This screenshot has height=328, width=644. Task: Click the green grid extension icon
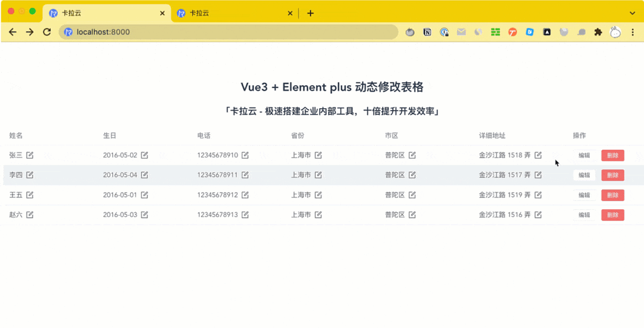click(x=496, y=32)
